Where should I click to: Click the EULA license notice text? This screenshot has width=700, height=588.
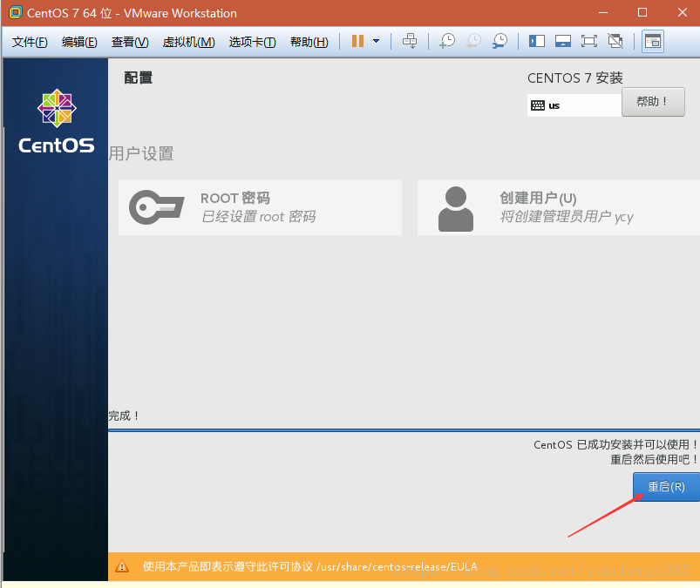point(309,566)
